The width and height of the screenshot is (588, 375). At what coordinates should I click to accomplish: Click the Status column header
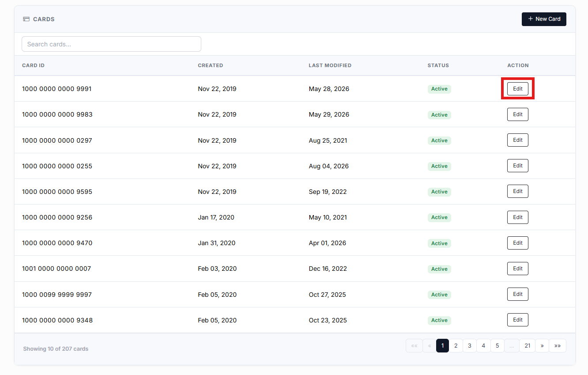(438, 65)
